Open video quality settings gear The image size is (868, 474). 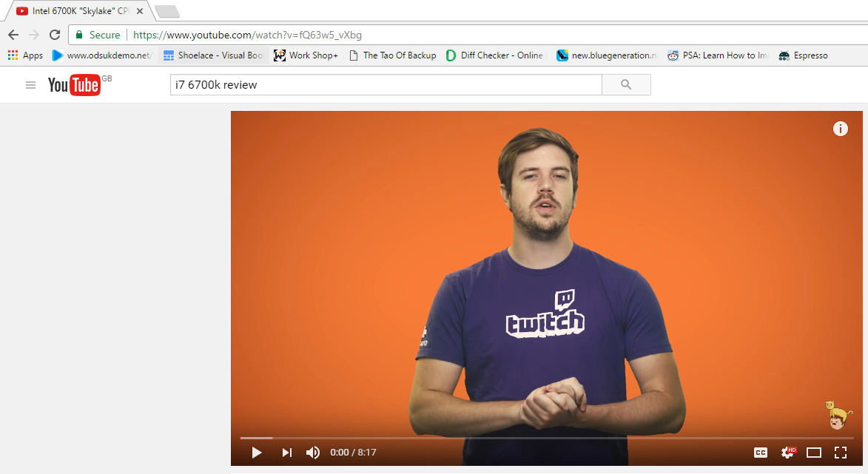click(788, 453)
